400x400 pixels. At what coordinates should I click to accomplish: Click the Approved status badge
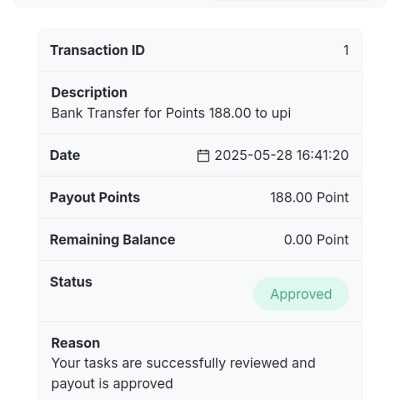tap(301, 294)
